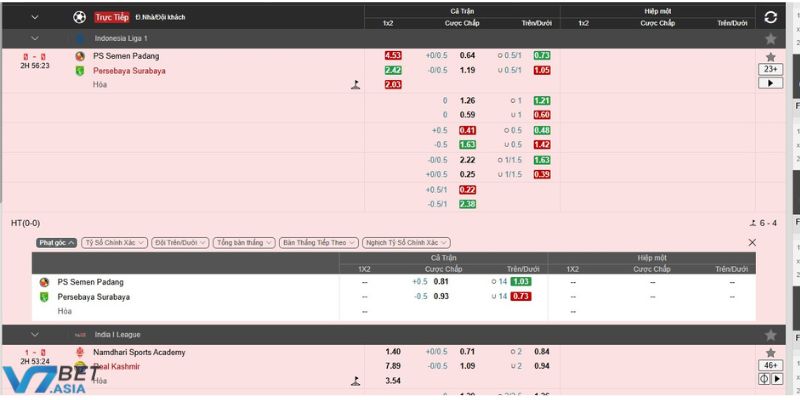Open live stream for PS Semen Padang match
The image size is (800, 400).
[770, 84]
